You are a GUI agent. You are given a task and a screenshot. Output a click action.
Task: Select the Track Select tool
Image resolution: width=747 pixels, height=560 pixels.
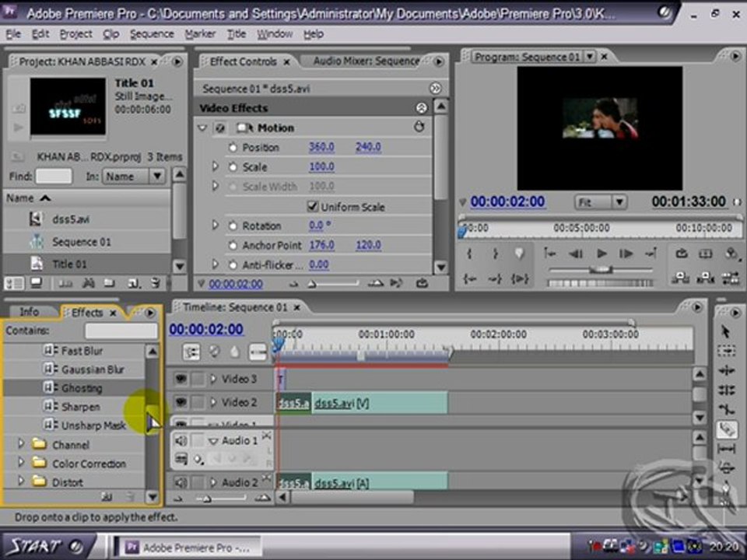click(x=725, y=351)
